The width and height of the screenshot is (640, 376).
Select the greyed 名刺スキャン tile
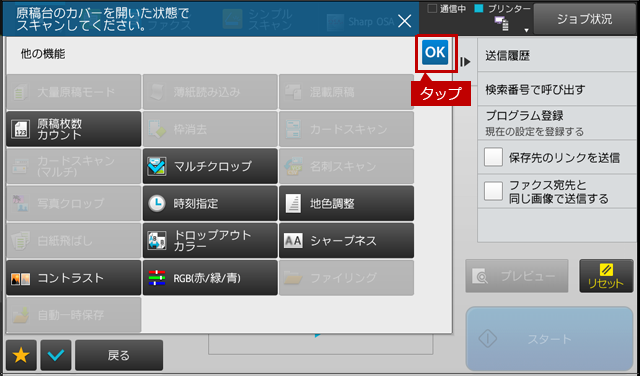pos(347,166)
